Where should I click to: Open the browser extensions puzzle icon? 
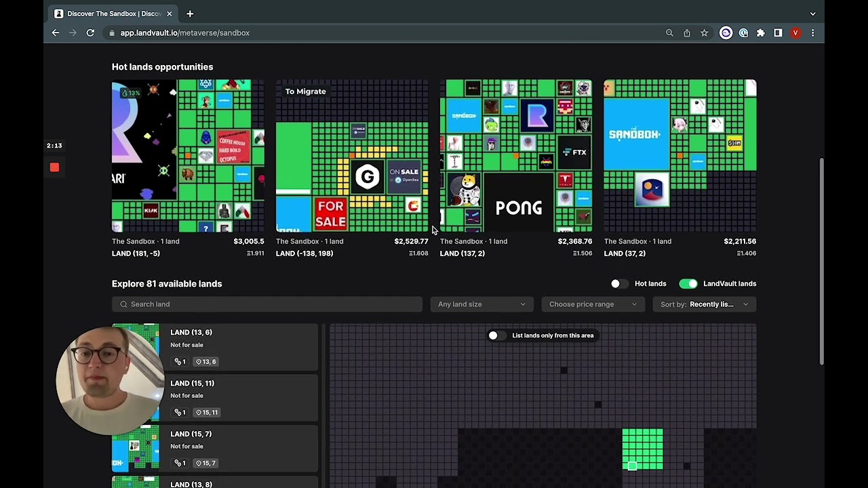click(761, 33)
